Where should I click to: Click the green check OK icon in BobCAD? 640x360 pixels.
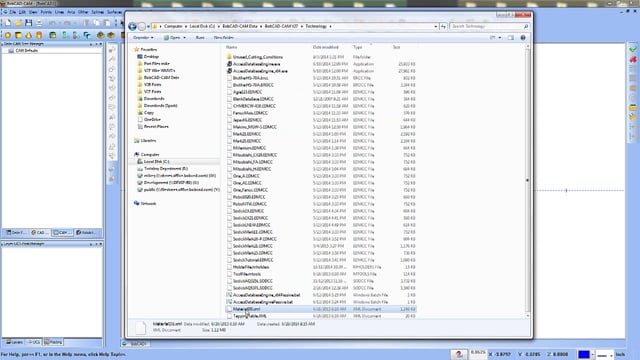click(633, 49)
